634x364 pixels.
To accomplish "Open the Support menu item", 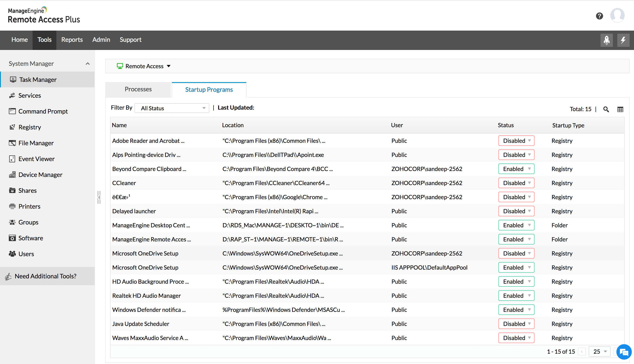I will pyautogui.click(x=131, y=40).
